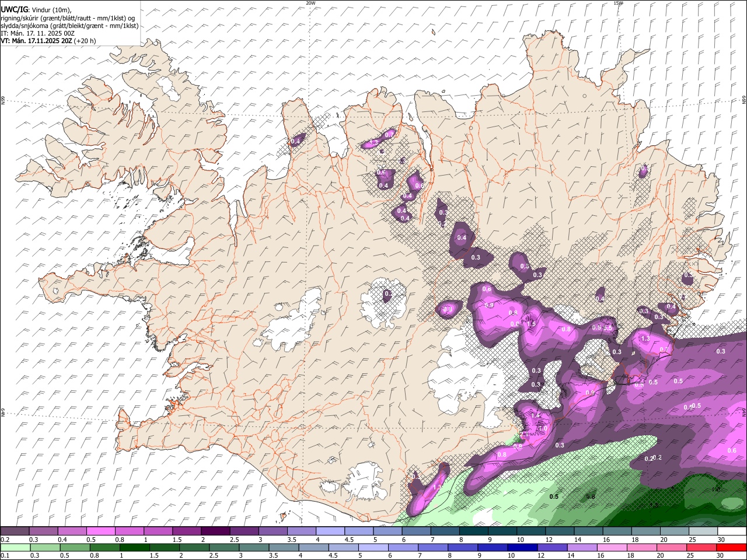Viewport: 747px width, 560px height.
Task: Click '25' in the lower legend row
Action: (x=690, y=555)
